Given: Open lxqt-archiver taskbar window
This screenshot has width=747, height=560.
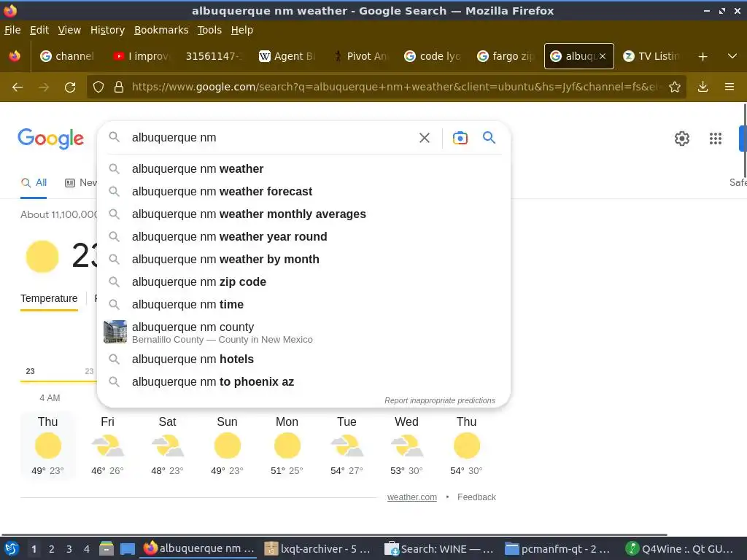Looking at the screenshot, I should click(317, 549).
